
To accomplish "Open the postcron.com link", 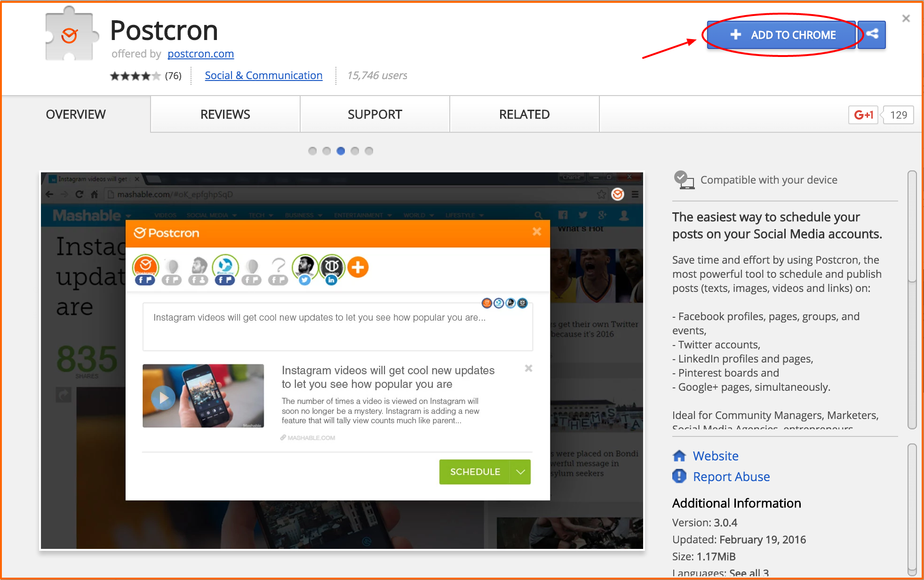I will click(x=200, y=54).
